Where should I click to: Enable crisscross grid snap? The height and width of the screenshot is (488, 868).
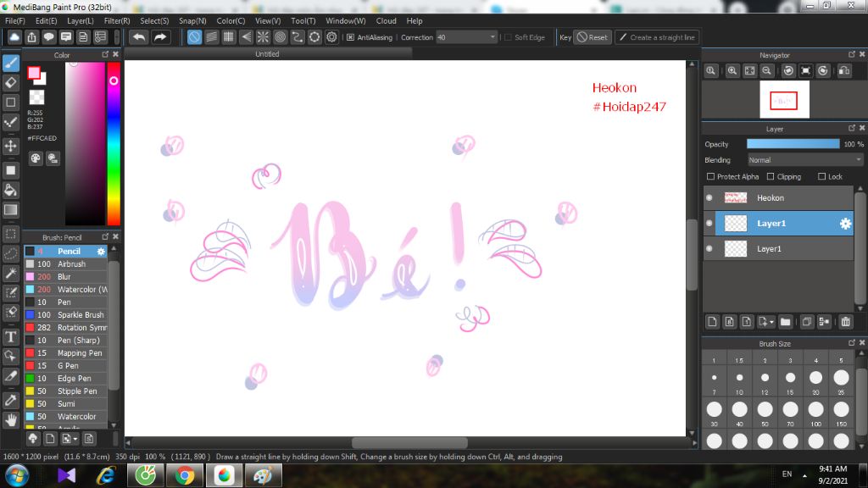(x=229, y=37)
